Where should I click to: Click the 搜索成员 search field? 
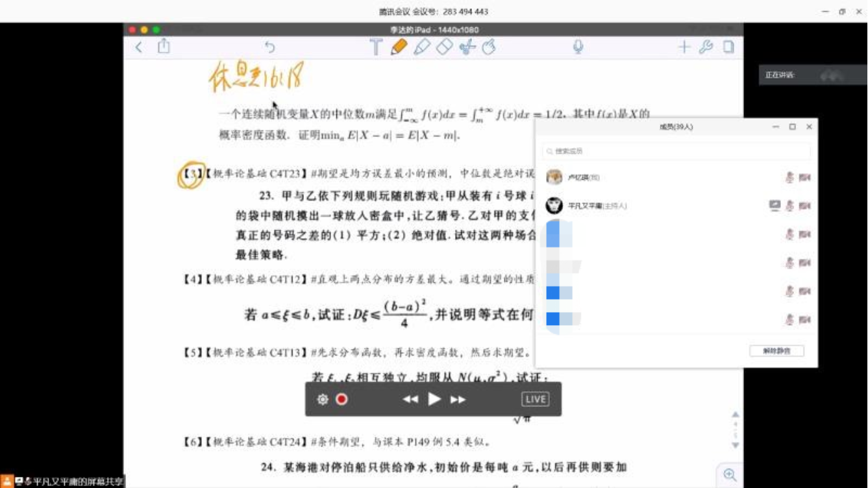coord(676,151)
